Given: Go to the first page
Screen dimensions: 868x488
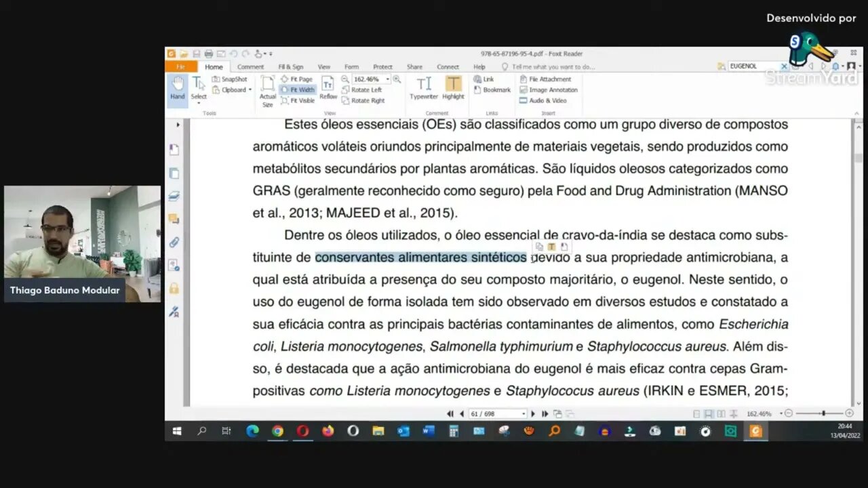Looking at the screenshot, I should (450, 413).
